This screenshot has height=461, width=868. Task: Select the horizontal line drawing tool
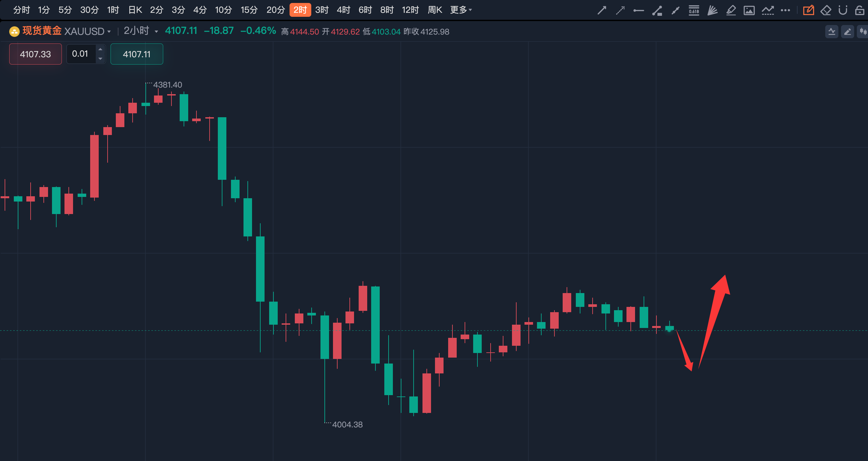click(x=639, y=11)
